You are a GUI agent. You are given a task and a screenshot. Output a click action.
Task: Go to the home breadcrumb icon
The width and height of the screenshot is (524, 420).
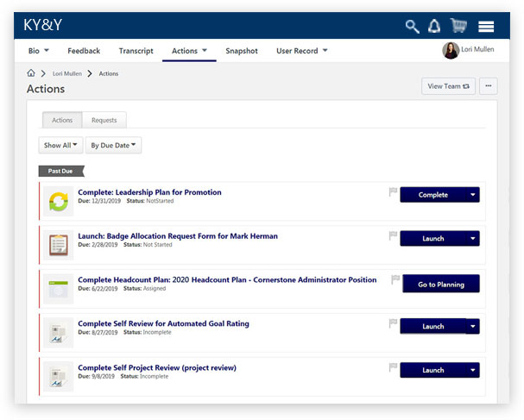31,72
